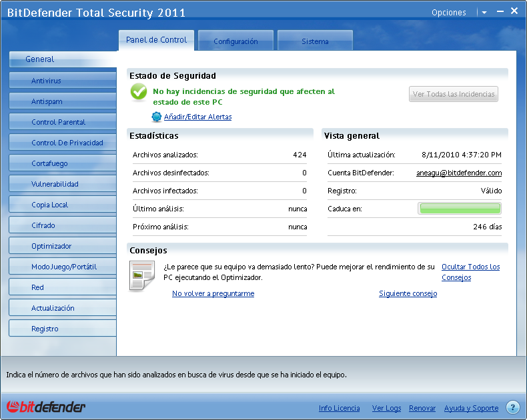Screen dimensions: 527x420
Task: Click the Registro status value Válido
Action: coord(491,191)
